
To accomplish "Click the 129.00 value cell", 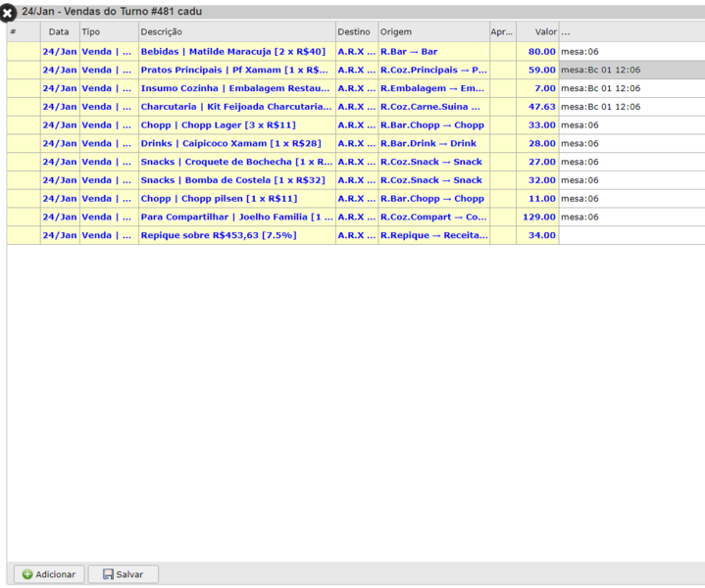I will point(537,218).
